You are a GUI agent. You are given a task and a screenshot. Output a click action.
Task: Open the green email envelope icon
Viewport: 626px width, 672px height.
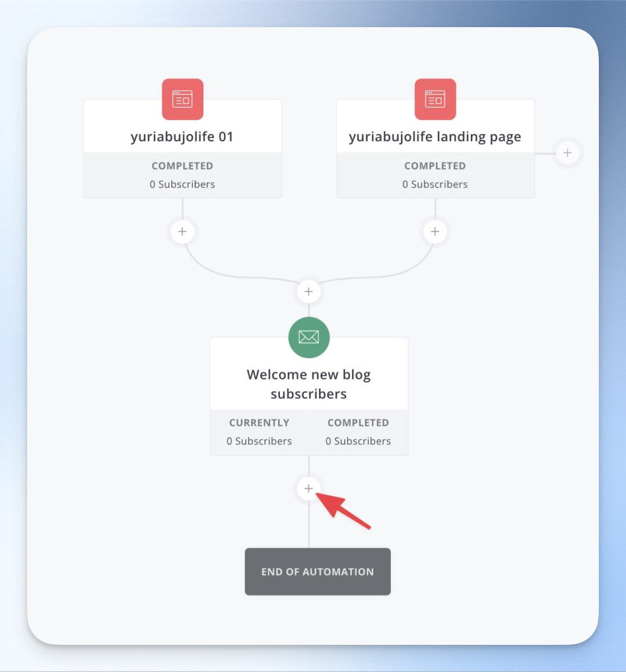pyautogui.click(x=309, y=337)
